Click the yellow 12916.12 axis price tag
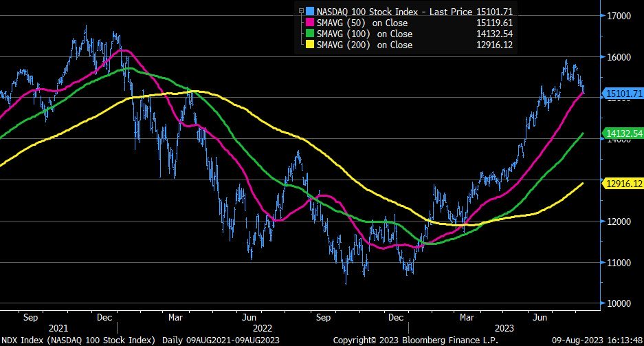 pyautogui.click(x=623, y=184)
